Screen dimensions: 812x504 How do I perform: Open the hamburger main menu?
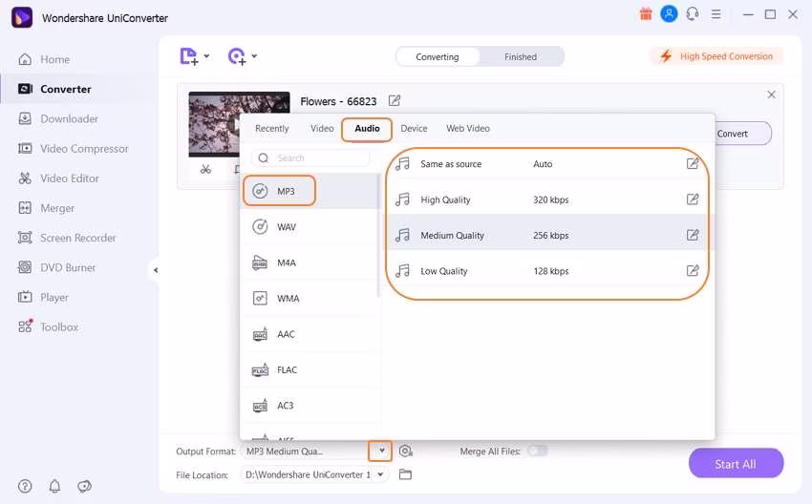pyautogui.click(x=716, y=14)
